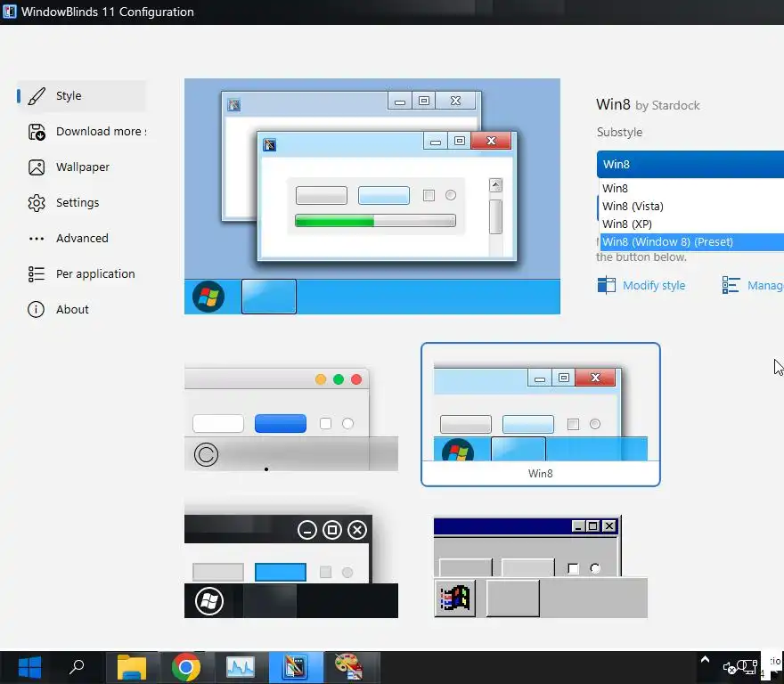Screen dimensions: 784x684
Task: Open Per application section
Action: (x=81, y=273)
